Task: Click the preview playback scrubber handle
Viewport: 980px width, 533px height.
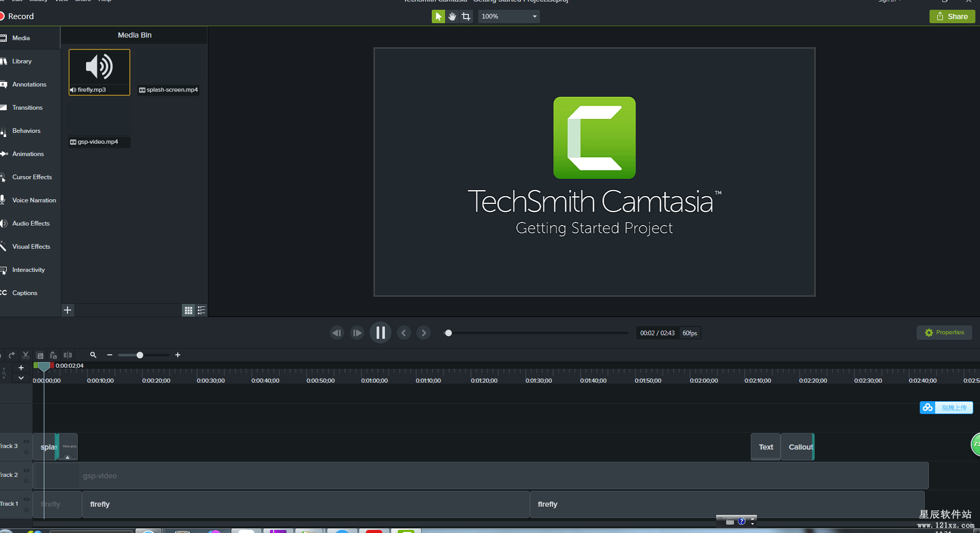Action: click(x=448, y=333)
